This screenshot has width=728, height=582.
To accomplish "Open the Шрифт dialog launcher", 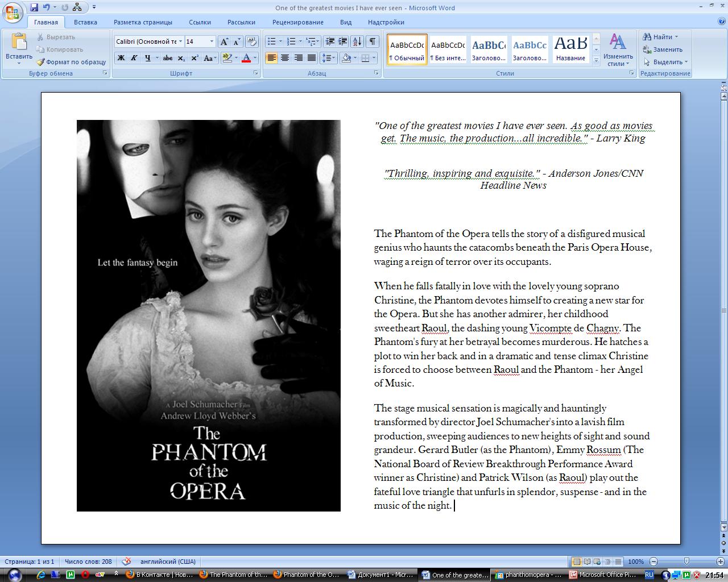I will [255, 73].
